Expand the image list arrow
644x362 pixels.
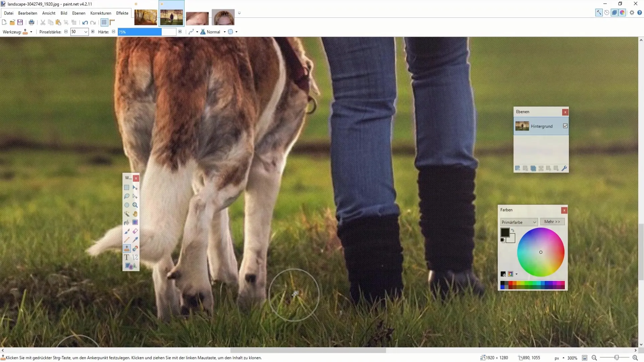click(239, 13)
